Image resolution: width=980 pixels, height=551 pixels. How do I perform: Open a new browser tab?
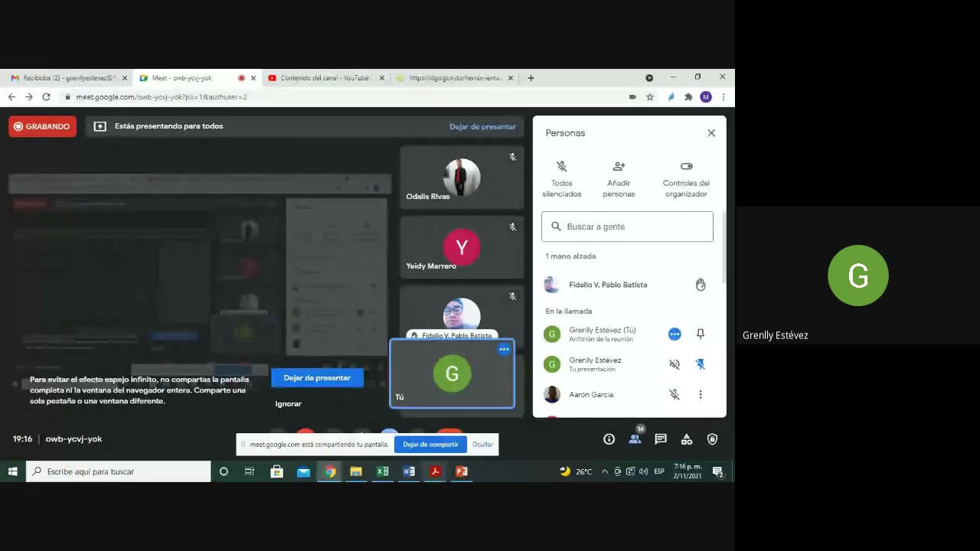pos(531,78)
